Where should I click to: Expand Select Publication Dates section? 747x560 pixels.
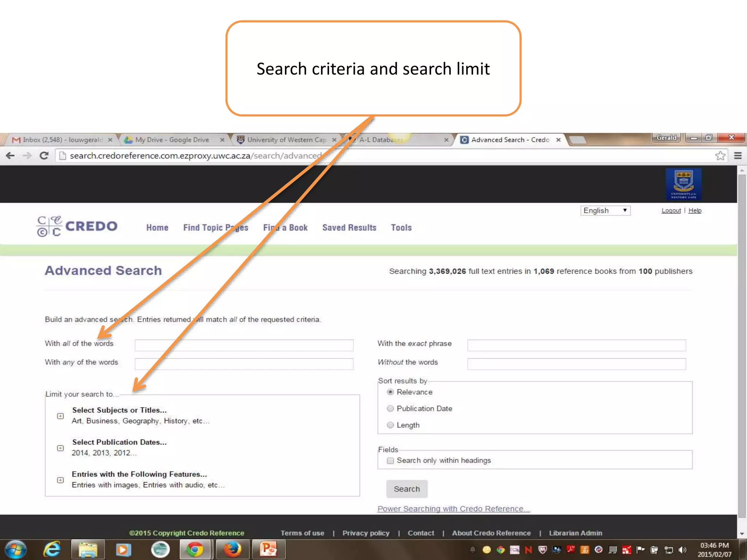tap(61, 448)
